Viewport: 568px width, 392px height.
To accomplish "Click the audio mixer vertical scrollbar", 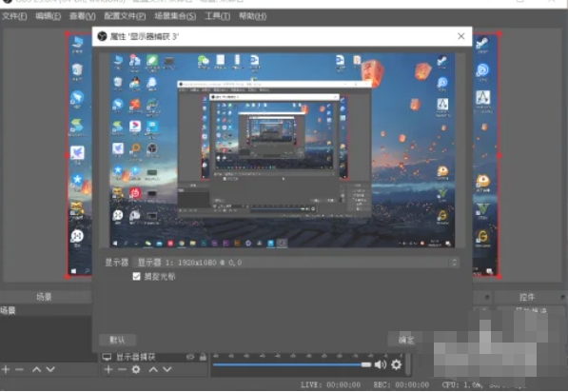I will pyautogui.click(x=408, y=364).
